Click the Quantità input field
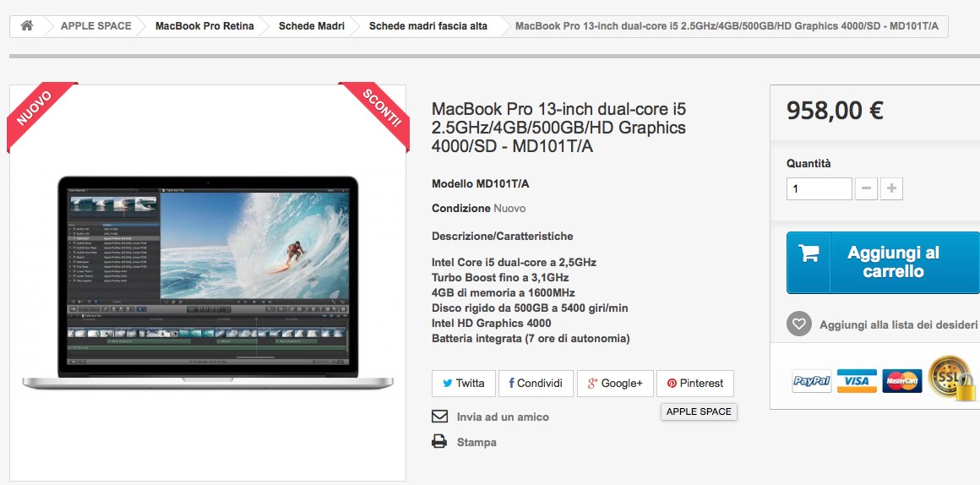Image resolution: width=980 pixels, height=485 pixels. tap(819, 188)
